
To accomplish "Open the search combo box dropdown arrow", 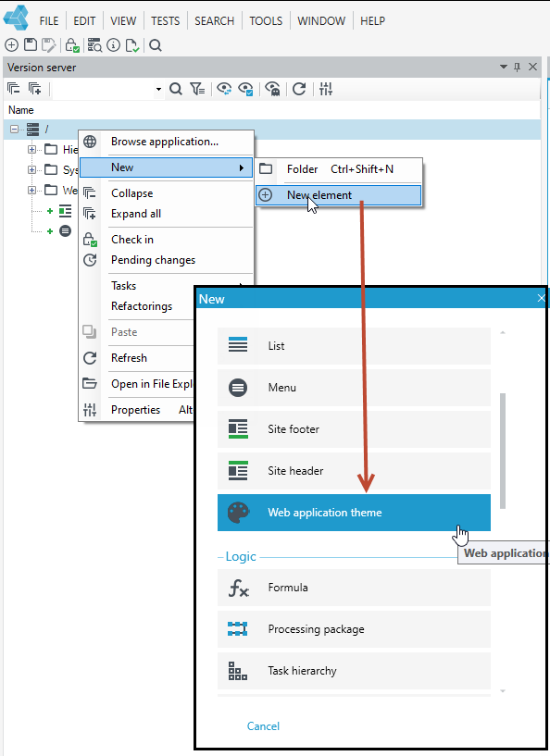I will coord(158,89).
